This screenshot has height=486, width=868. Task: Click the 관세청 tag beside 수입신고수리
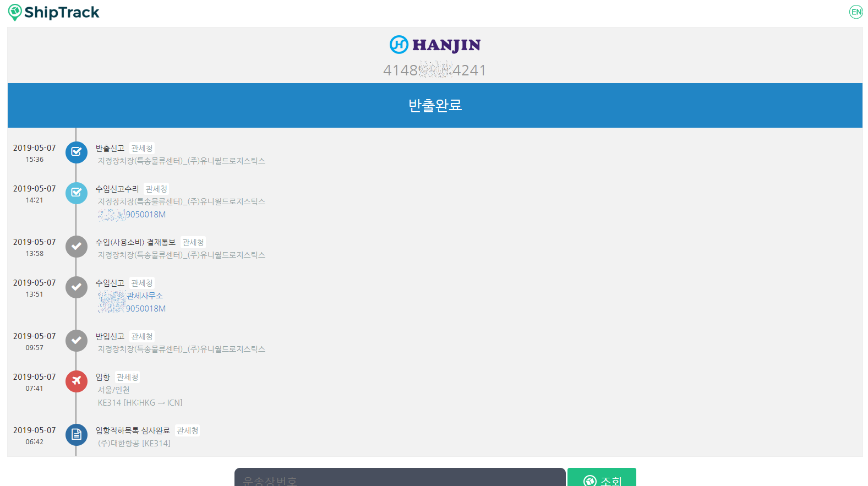point(156,189)
